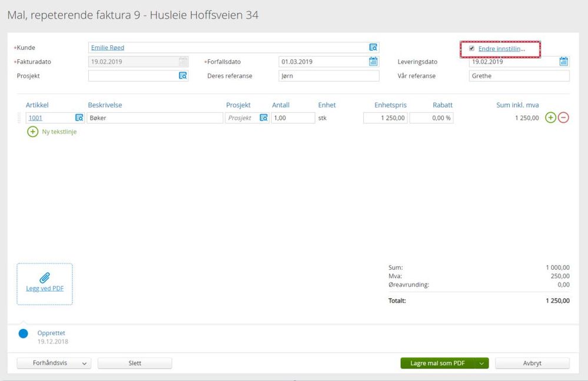Focus the Rabatt field with 0,00 %
588x381 pixels.
click(431, 118)
